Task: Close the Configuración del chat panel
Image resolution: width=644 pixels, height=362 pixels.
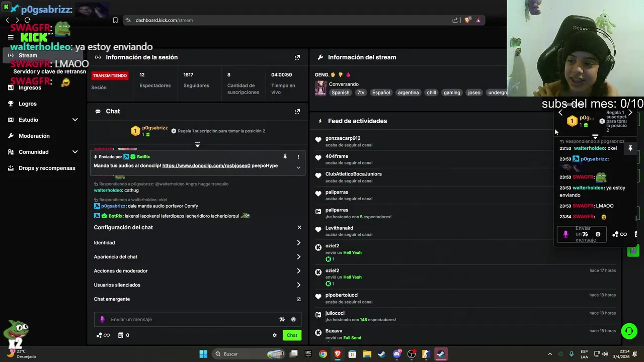Action: 299,227
